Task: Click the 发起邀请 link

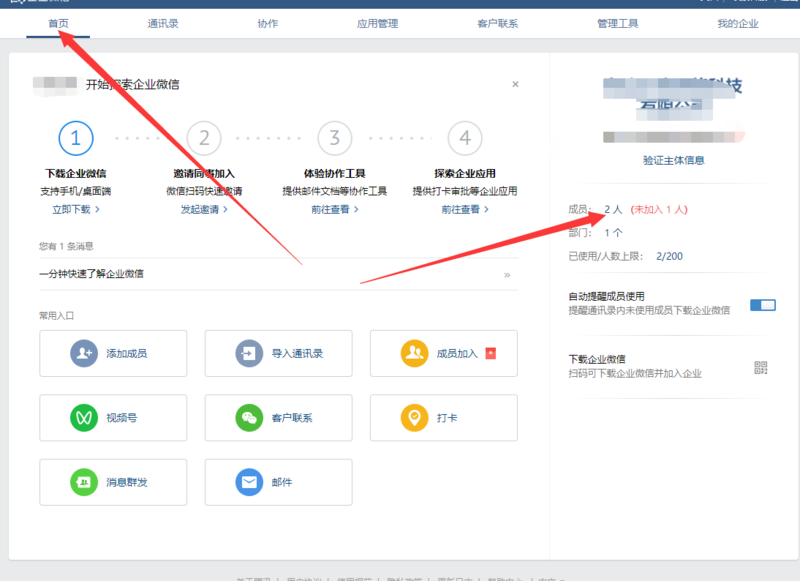Action: [x=204, y=209]
